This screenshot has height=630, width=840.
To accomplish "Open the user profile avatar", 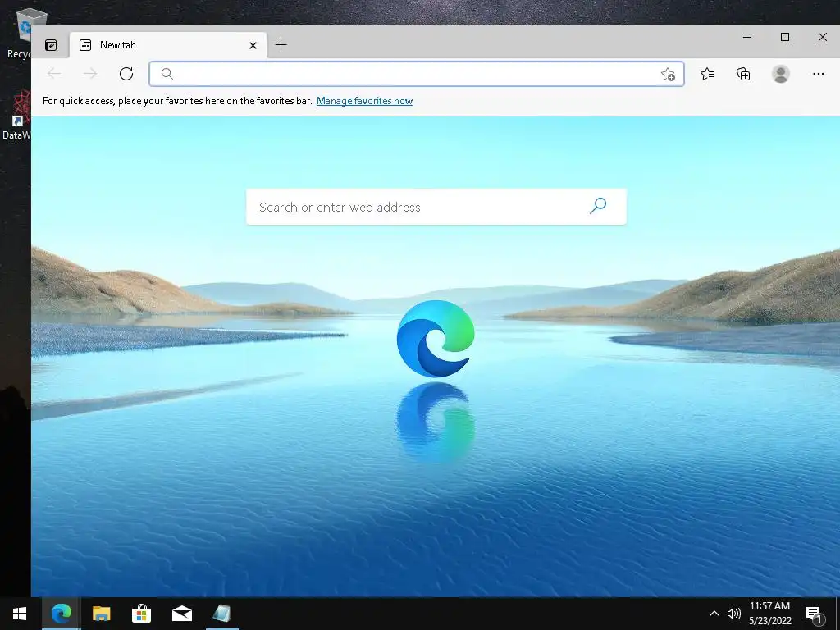I will [781, 73].
